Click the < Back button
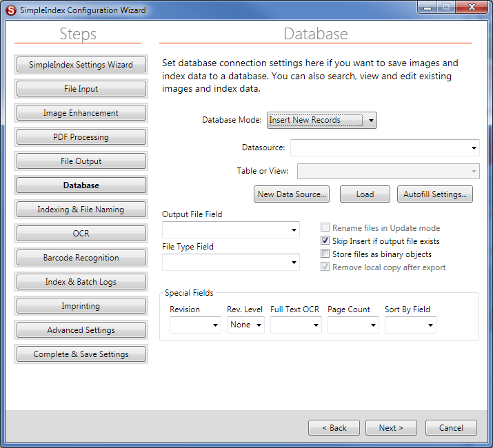493x448 pixels. [x=334, y=427]
